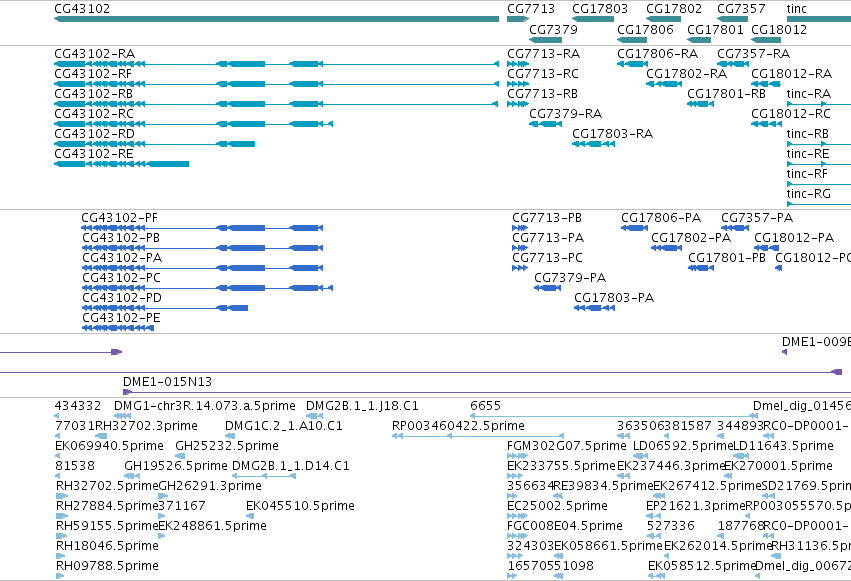Select transcript tinc-RG
This screenshot has height=581, width=851.
(819, 205)
